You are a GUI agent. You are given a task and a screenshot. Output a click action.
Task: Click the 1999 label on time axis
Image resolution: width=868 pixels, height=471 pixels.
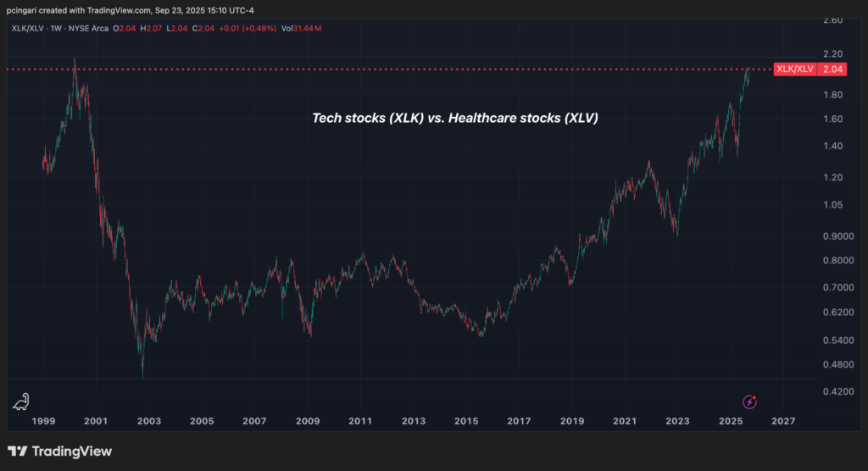[x=42, y=421]
